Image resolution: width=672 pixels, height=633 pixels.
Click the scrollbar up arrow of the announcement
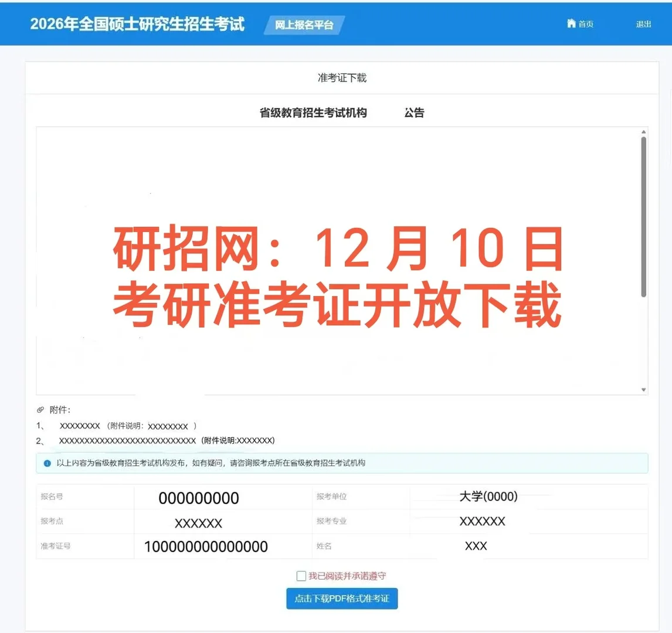click(643, 131)
